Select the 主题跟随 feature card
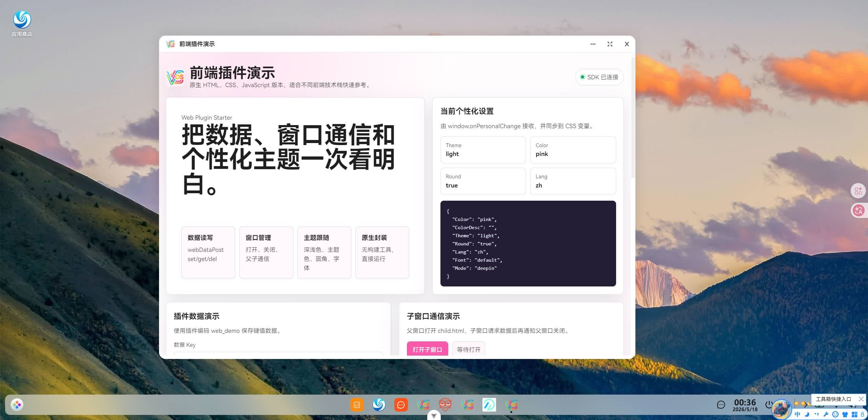Viewport: 868px width, 420px height. click(x=324, y=253)
